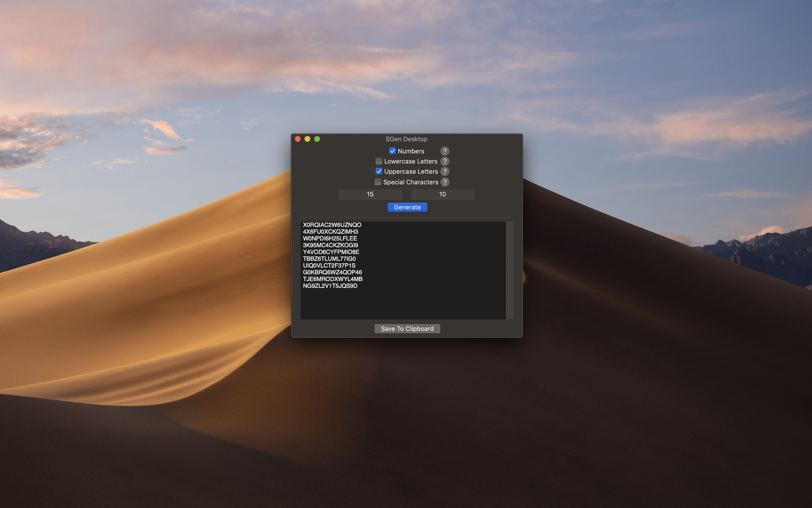Click generated string NG9ZL2V1T5JQS9D
Screen dimensions: 812x508
(330, 286)
